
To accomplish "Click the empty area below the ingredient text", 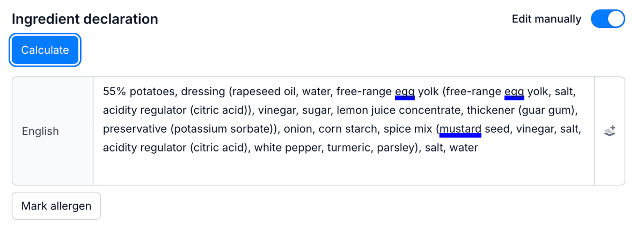I will coord(343,169).
